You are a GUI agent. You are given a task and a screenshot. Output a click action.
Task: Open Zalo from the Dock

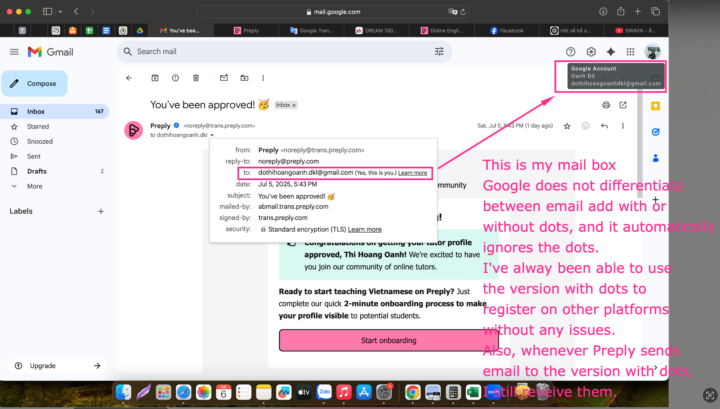(324, 392)
